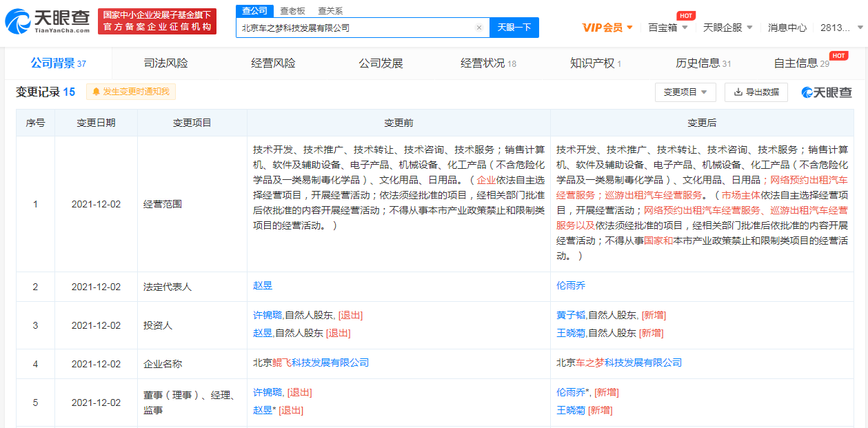The width and height of the screenshot is (868, 428).
Task: Run the search with 天眼一下
Action: coord(514,28)
